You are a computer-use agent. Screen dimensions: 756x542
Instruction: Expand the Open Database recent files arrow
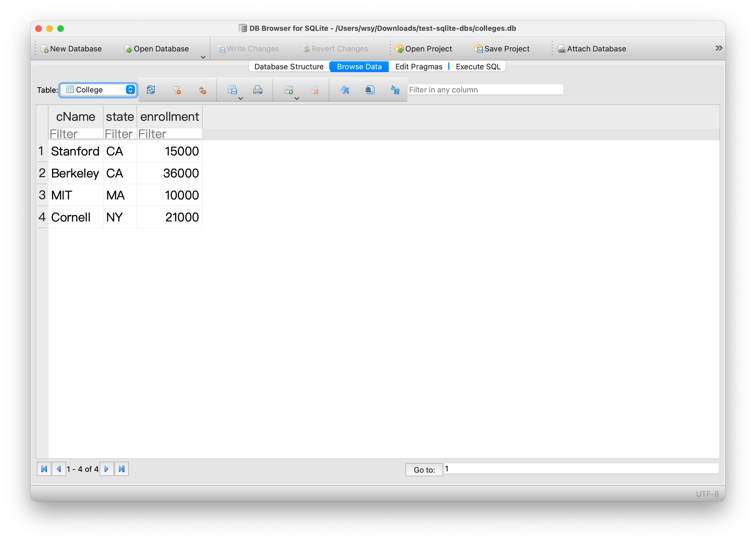point(203,57)
